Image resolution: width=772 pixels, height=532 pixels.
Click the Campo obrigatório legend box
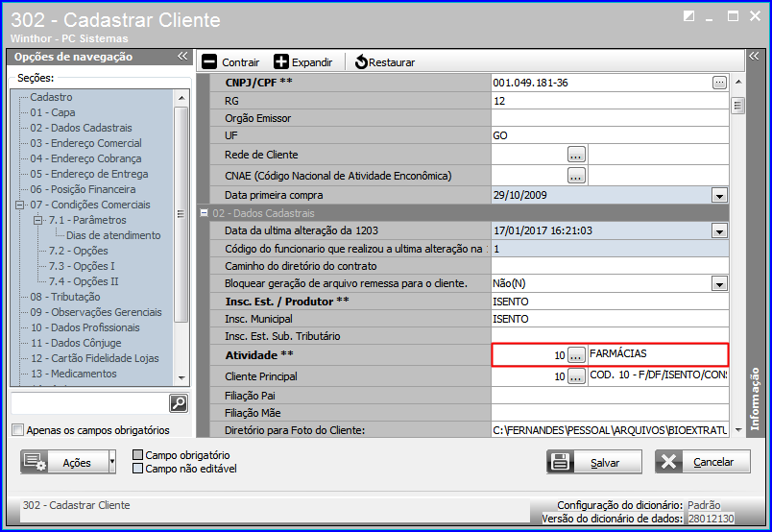pos(138,454)
